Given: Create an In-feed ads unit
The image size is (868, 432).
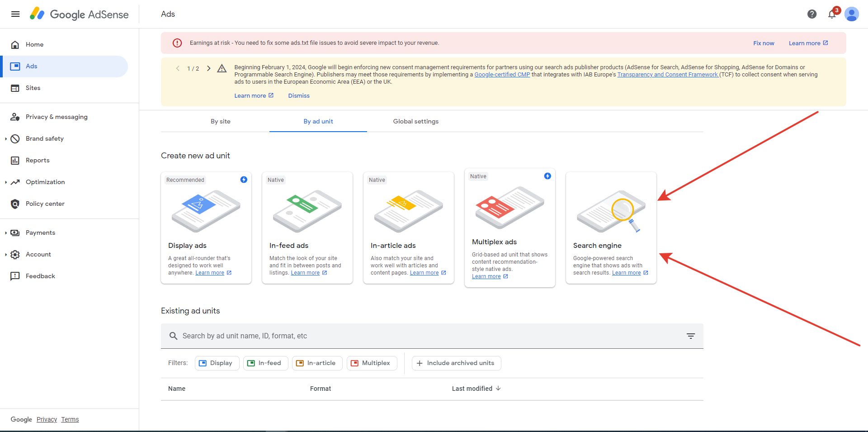Looking at the screenshot, I should tap(307, 228).
